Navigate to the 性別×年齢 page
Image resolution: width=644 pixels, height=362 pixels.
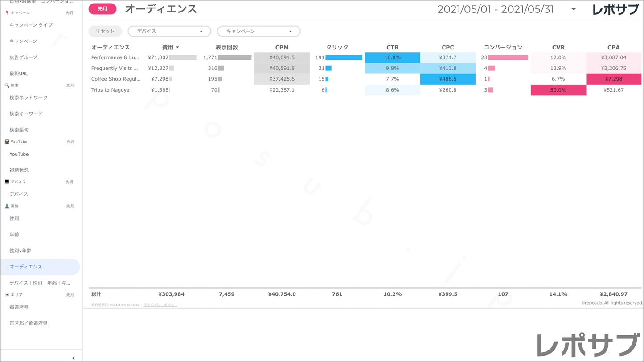(21, 251)
